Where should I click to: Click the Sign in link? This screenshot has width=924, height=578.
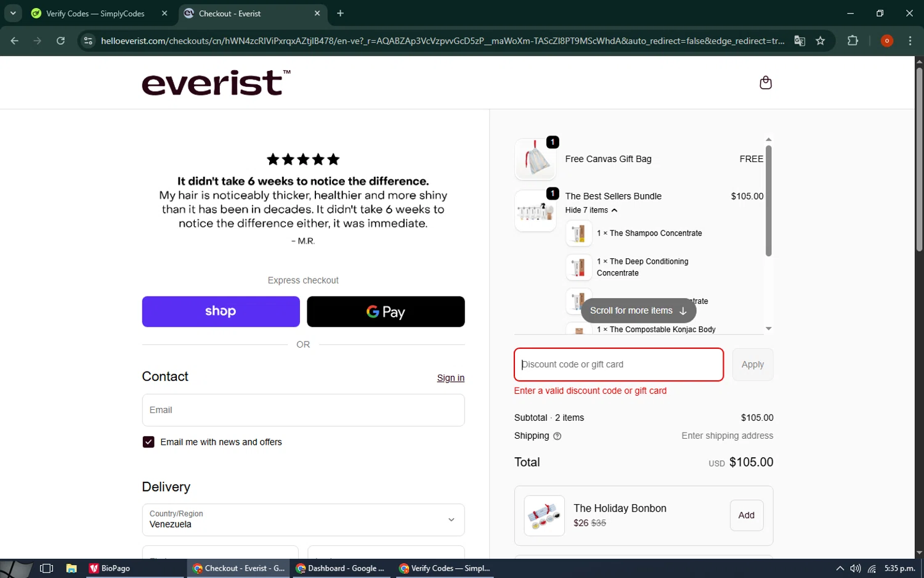pos(450,378)
